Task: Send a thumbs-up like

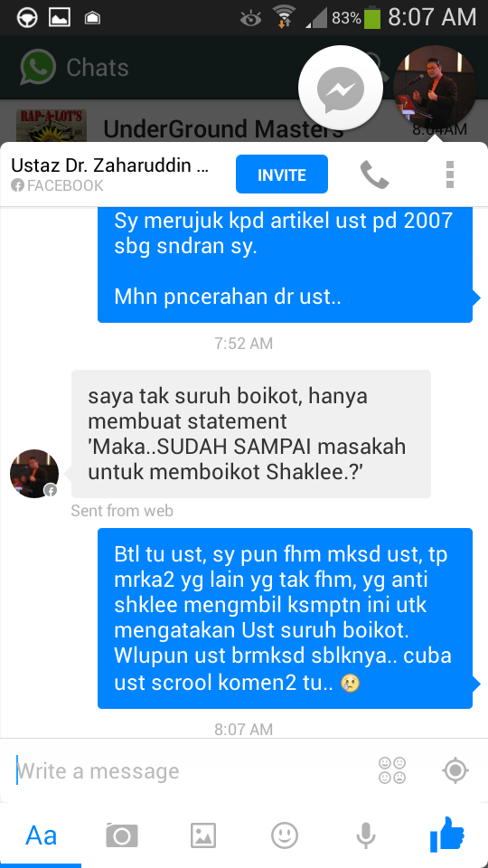Action: [447, 835]
